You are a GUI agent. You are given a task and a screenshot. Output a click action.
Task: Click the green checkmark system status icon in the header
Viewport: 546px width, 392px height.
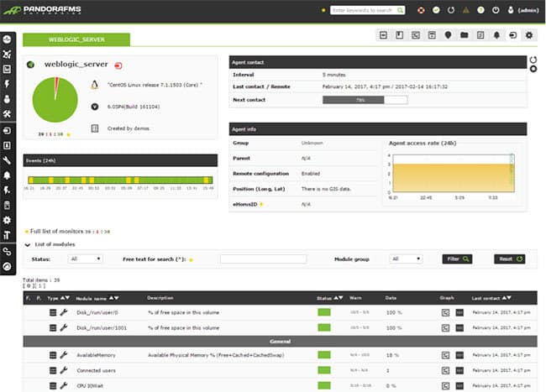436,10
